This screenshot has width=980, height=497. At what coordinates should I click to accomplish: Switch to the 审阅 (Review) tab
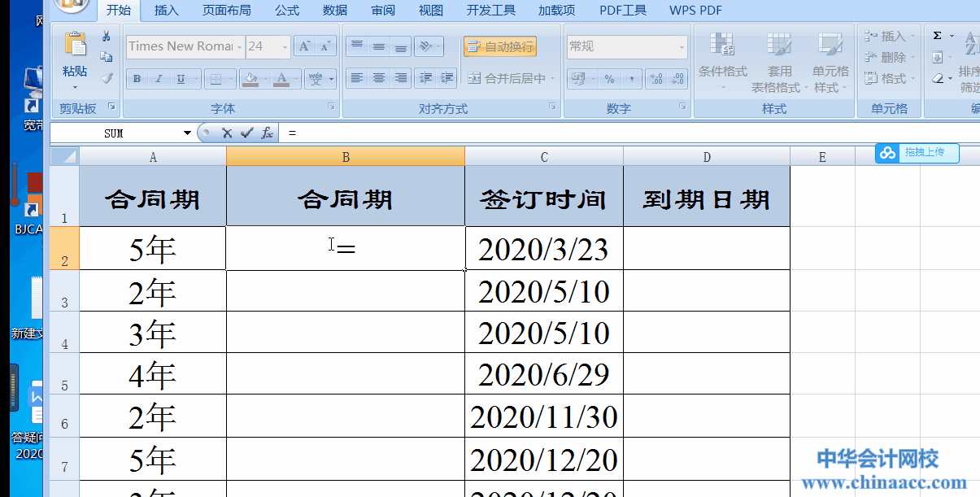[383, 11]
